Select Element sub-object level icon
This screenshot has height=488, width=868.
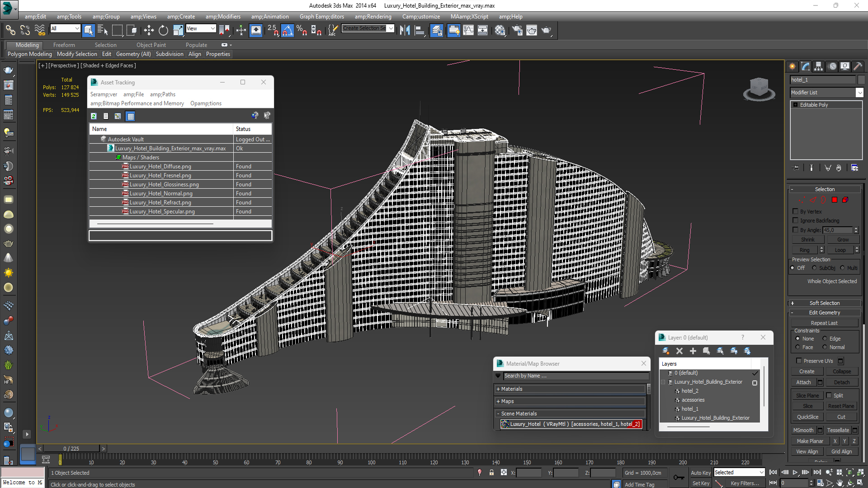pyautogui.click(x=845, y=200)
